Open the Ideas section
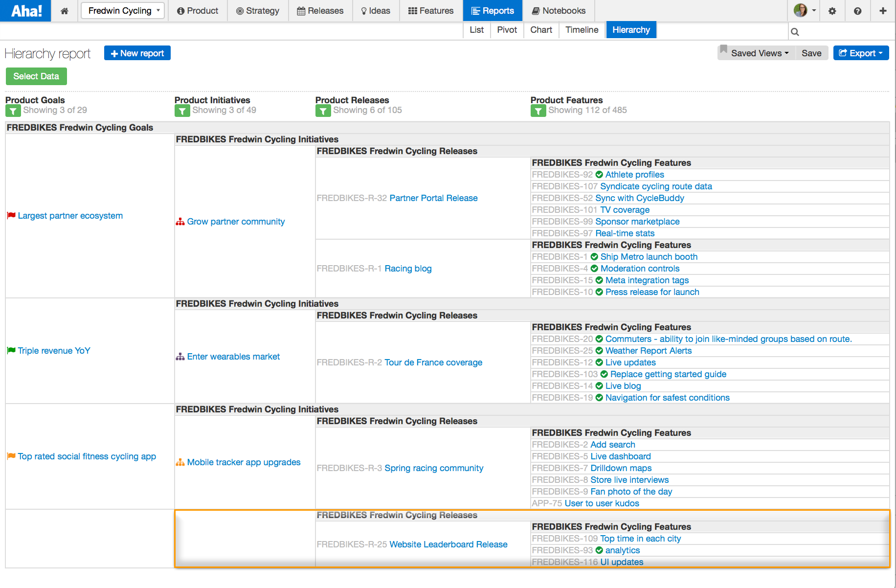Screen dimensions: 896x588 (376, 10)
